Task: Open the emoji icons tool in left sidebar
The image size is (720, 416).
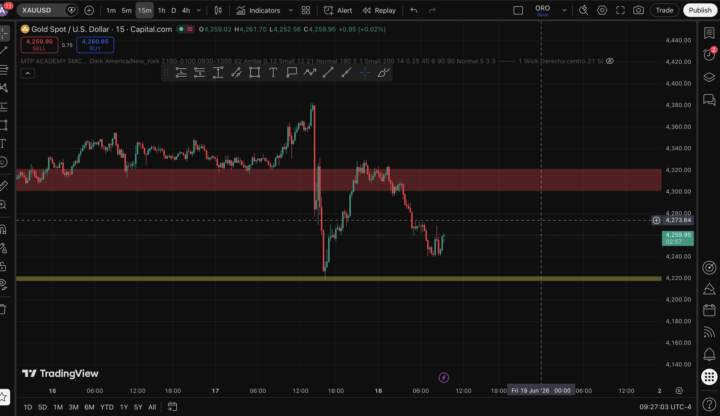Action: (x=3, y=162)
